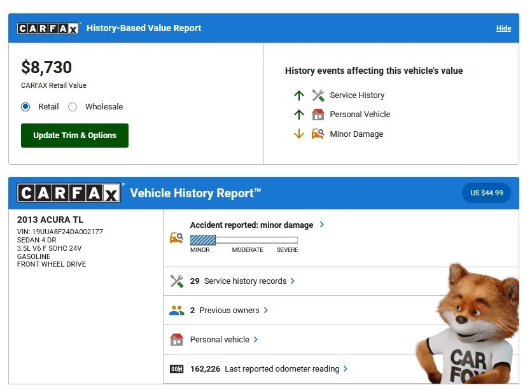Click the SEDAN 4 DR text

(37, 240)
